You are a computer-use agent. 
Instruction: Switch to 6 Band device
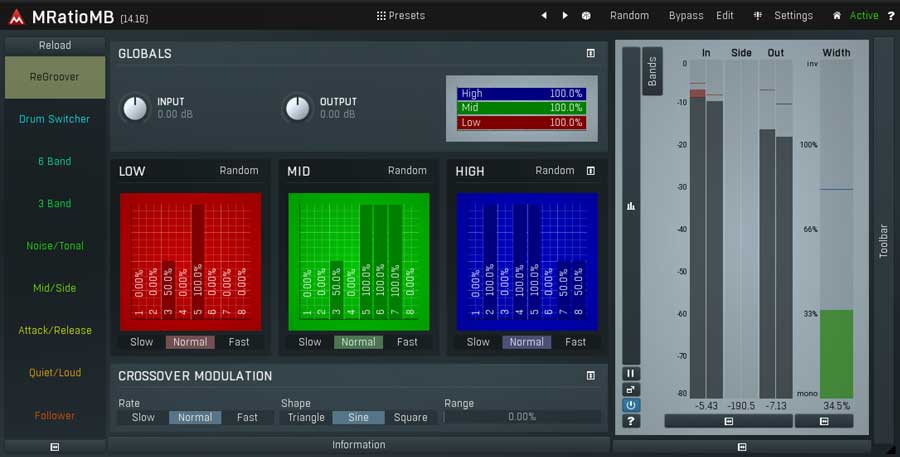(55, 161)
